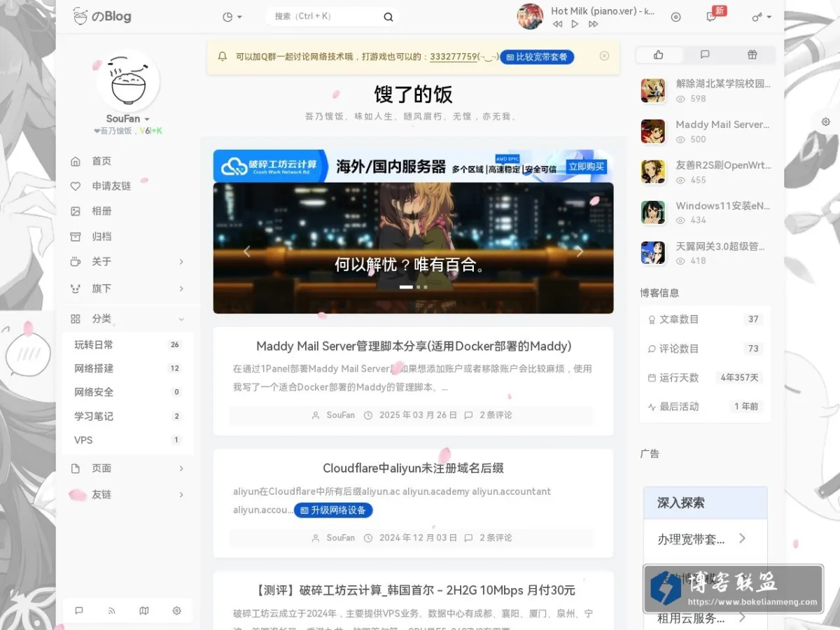The image size is (840, 630).
Task: Click the 评论数目 73 row
Action: pos(705,349)
